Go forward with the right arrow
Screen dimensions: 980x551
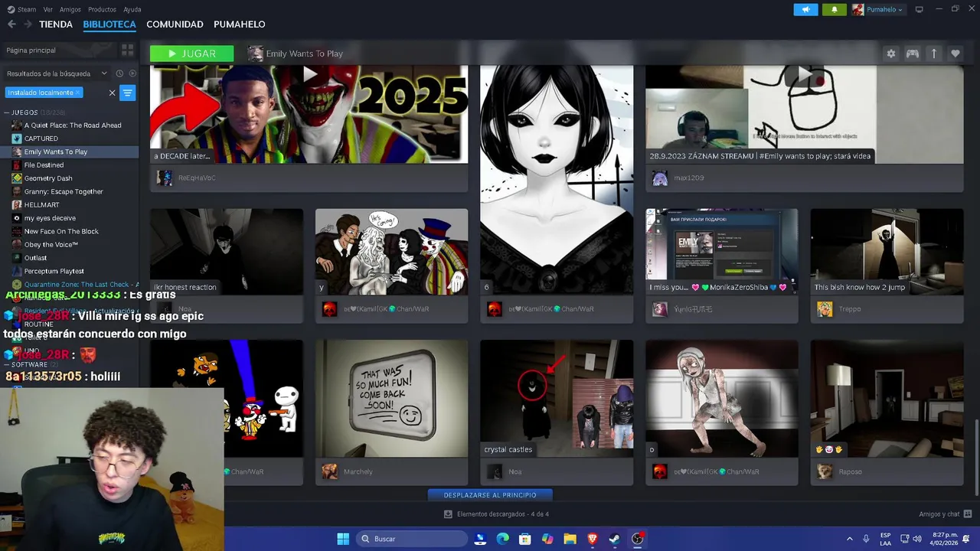click(x=28, y=24)
